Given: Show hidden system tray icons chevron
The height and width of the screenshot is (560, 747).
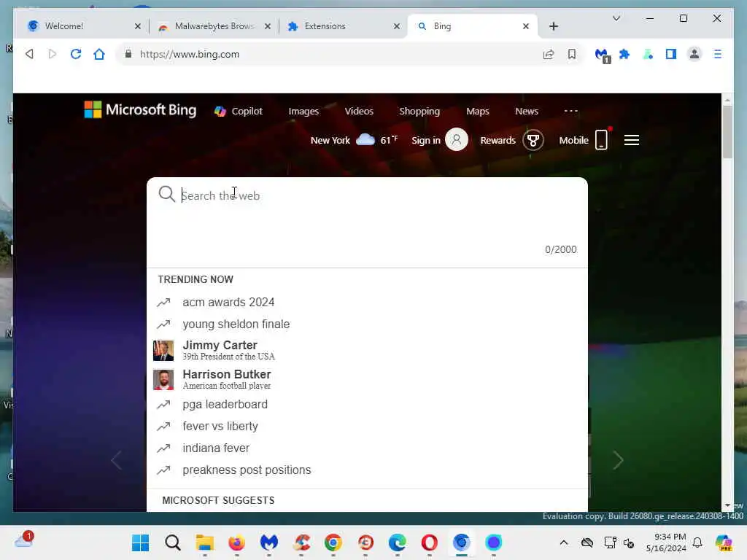Looking at the screenshot, I should coord(564,542).
